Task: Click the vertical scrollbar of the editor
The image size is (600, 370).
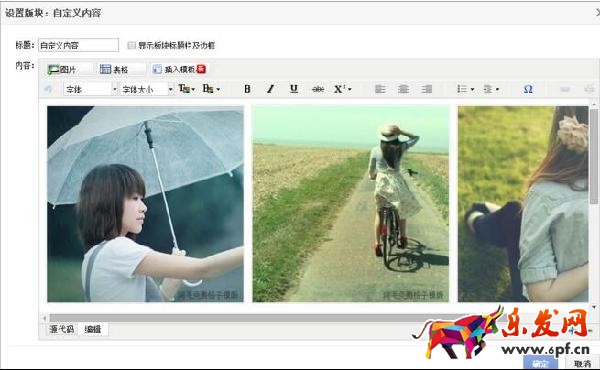Action: (x=594, y=156)
